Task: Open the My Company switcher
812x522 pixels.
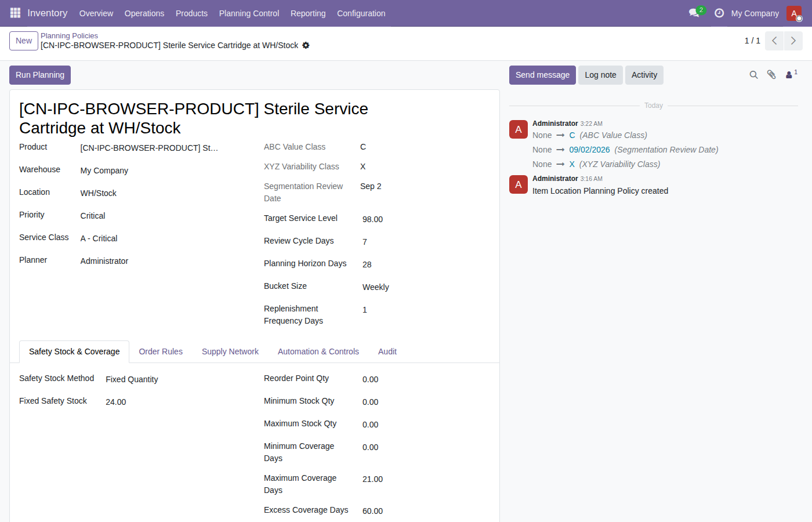Action: (755, 13)
